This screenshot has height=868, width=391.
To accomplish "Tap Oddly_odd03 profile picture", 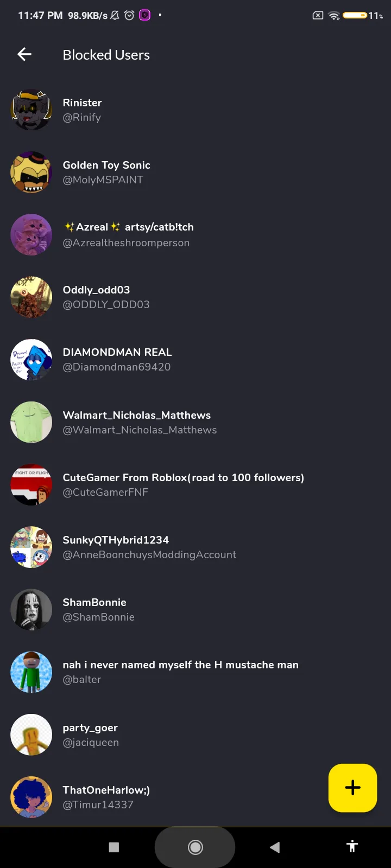I will [31, 297].
